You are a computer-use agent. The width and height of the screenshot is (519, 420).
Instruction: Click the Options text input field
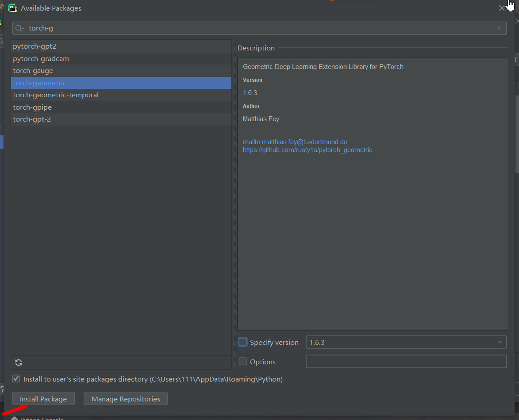tap(406, 362)
